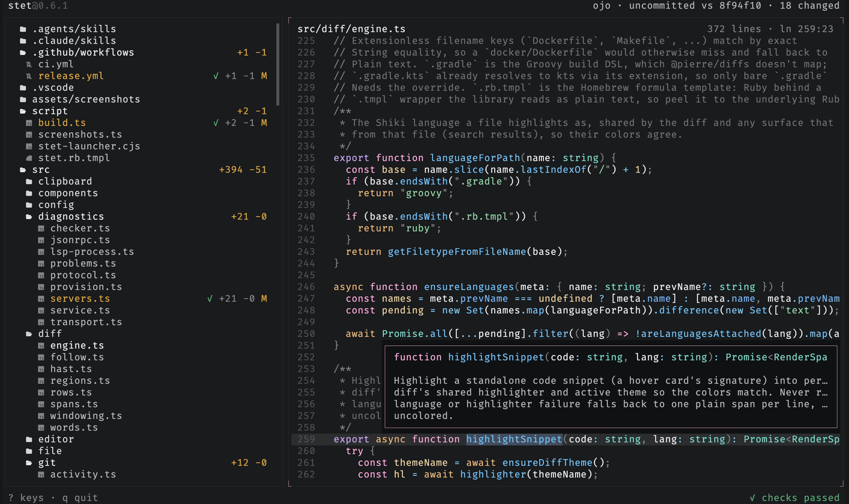Click the hast.ts file icon
849x504 pixels.
[41, 369]
